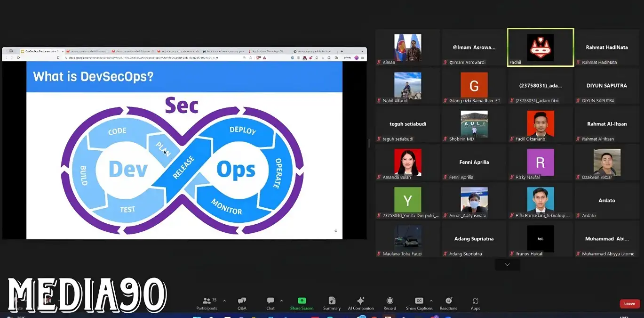Expand the arrow next to Chat
The image size is (644, 318).
tap(281, 301)
